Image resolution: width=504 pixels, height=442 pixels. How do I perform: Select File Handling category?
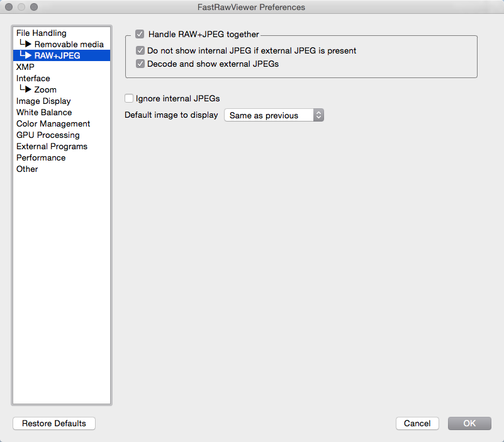[x=62, y=33]
